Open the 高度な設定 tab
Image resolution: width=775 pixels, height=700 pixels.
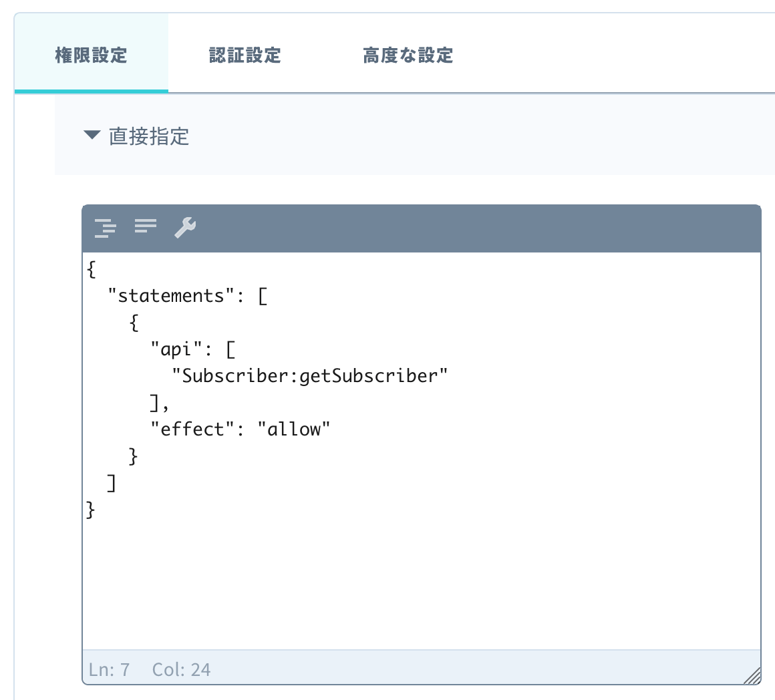click(x=407, y=56)
